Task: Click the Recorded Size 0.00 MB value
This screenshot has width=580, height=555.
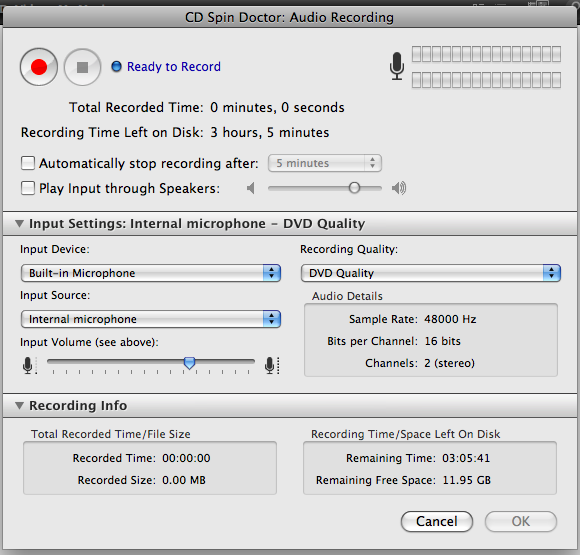Action: 184,480
